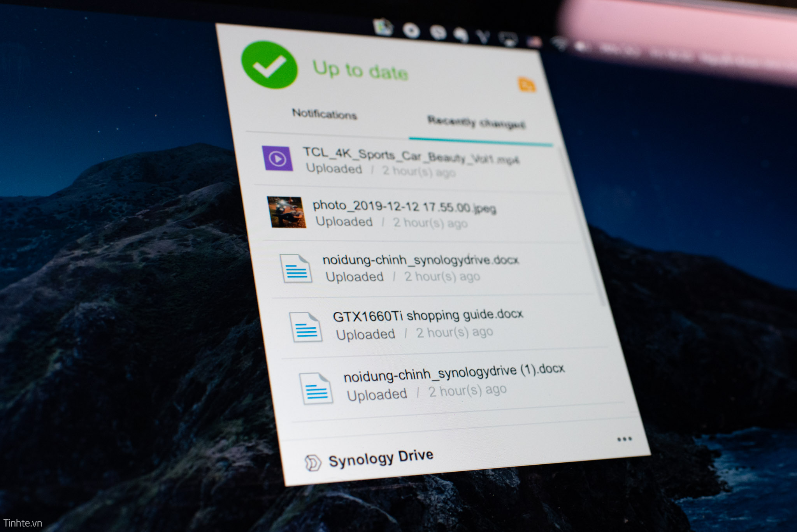
Task: Click Uploaded status under the photo jpeg file
Action: coord(344,221)
